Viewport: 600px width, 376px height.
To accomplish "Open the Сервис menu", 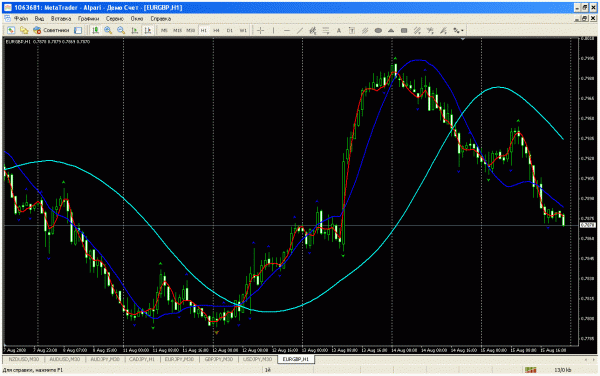I will pos(115,18).
